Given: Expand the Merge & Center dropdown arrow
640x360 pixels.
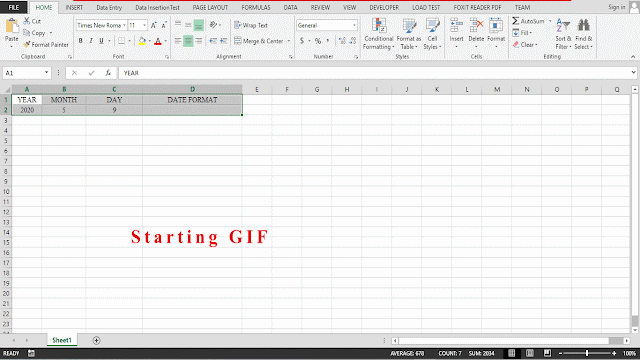Looking at the screenshot, I should [289, 41].
